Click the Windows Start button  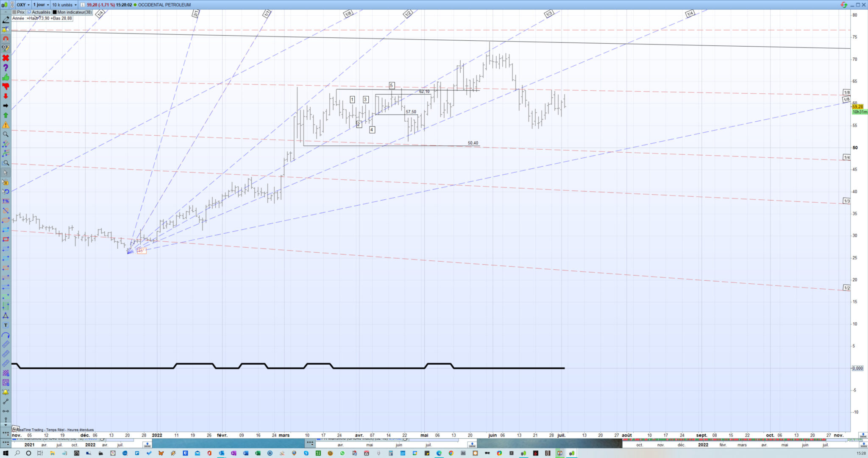click(x=6, y=453)
